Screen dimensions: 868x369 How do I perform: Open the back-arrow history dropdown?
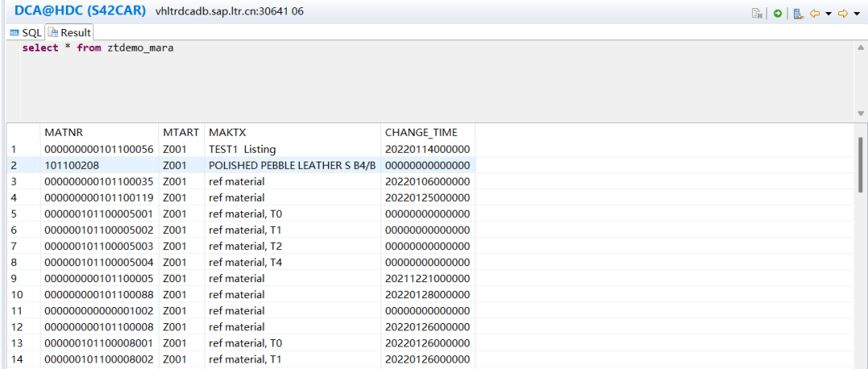(x=828, y=14)
